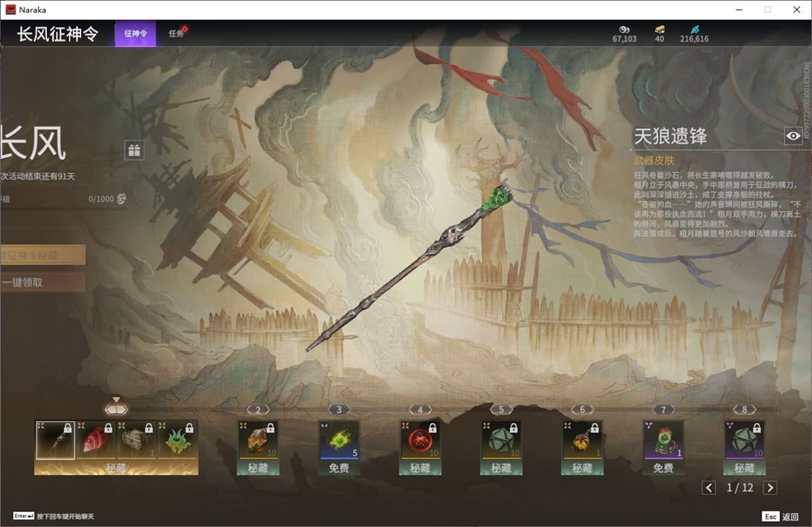Click the level 5 marker on track

[501, 409]
